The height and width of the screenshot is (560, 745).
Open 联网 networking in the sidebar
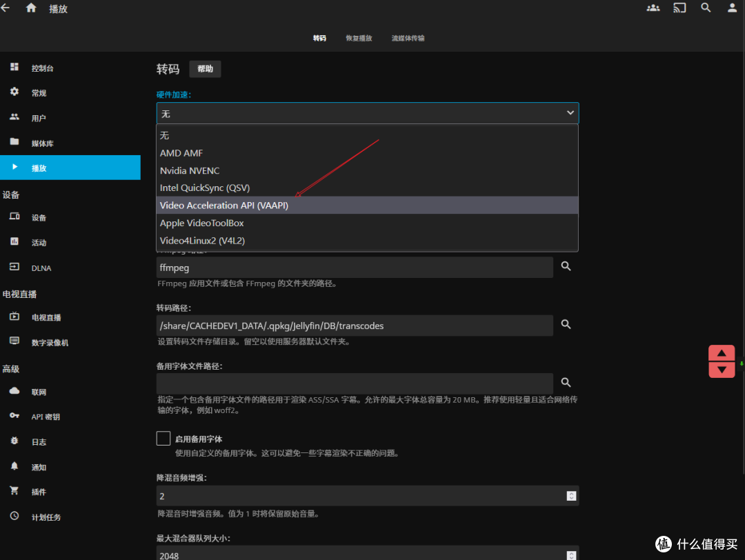(70, 392)
